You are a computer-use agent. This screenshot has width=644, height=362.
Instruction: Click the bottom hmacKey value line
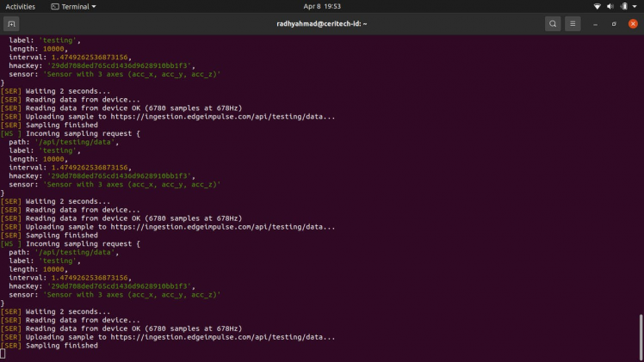click(102, 286)
